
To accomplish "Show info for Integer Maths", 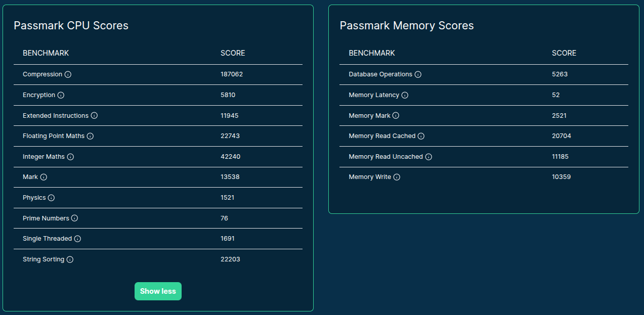I will 70,157.
